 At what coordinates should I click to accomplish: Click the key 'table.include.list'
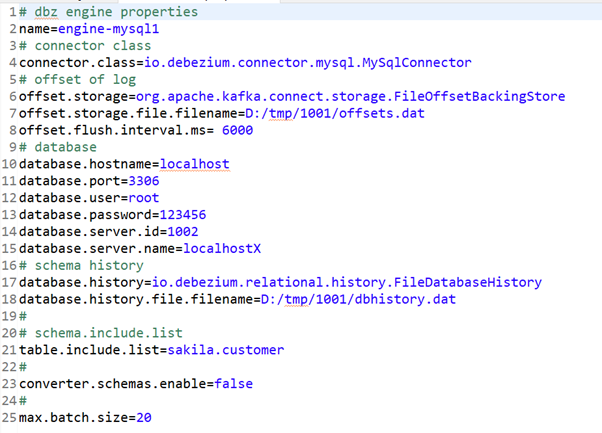point(89,350)
